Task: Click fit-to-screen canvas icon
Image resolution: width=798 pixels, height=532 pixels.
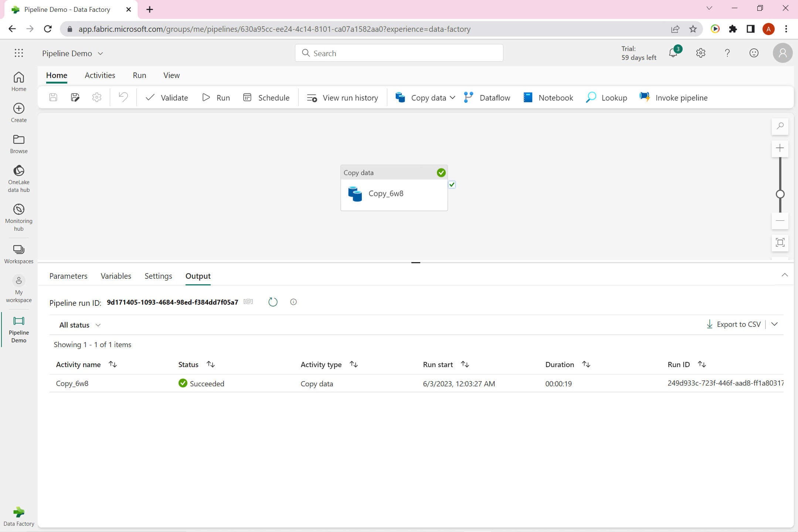Action: coord(780,243)
